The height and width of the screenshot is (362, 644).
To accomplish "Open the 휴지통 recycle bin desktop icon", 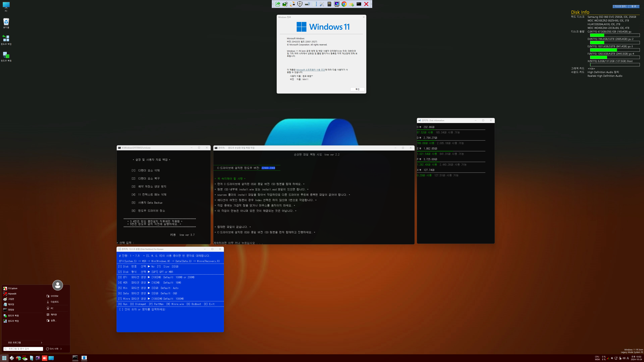I will click(x=6, y=23).
